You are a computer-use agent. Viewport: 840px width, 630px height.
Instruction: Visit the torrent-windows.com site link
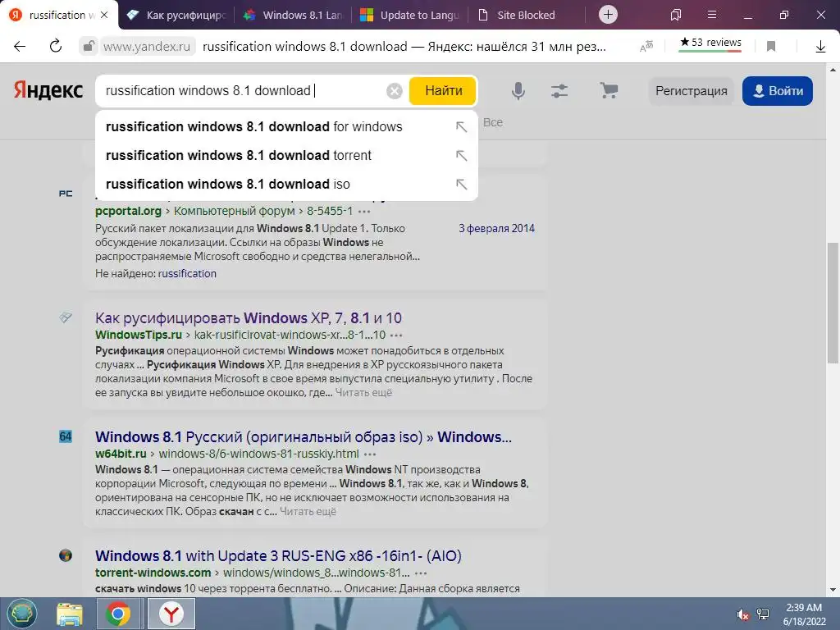(x=153, y=573)
